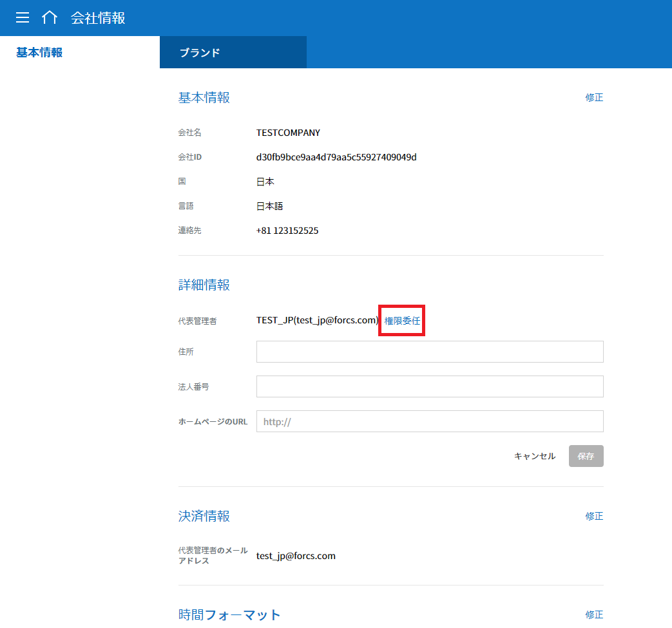The image size is (672, 628).
Task: Select company name TESTCOMPANY text
Action: [x=288, y=133]
